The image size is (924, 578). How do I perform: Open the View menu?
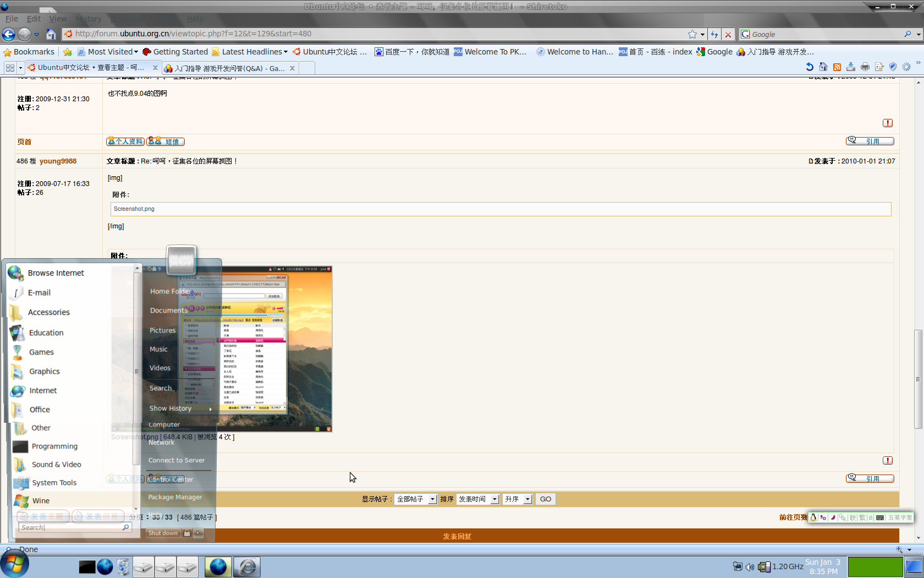tap(58, 19)
